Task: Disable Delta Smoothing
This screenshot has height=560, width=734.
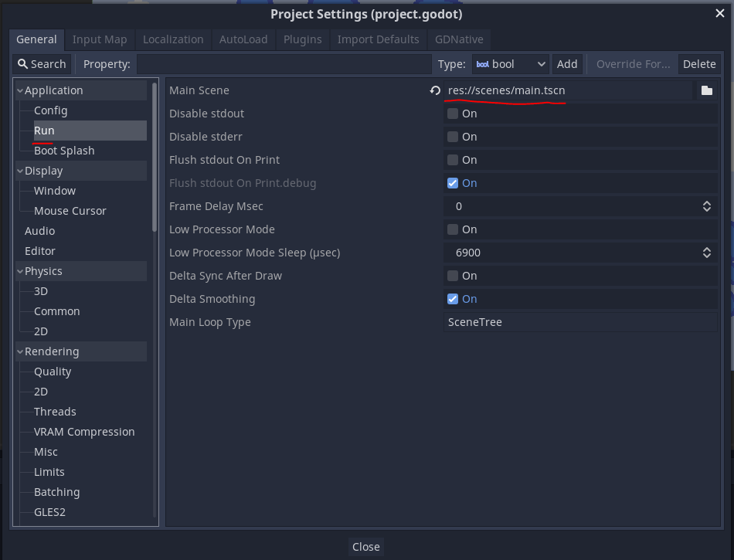Action: [452, 299]
